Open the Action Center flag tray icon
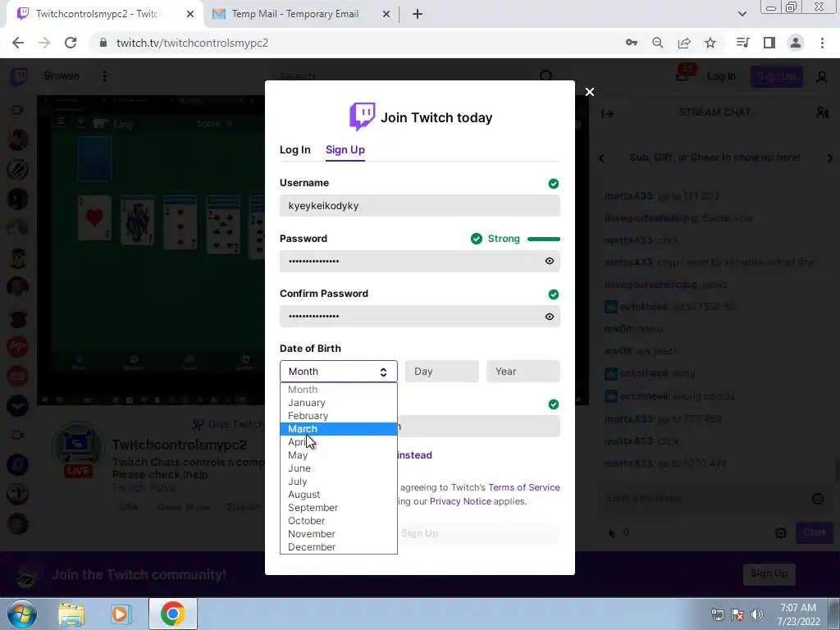 pyautogui.click(x=737, y=614)
